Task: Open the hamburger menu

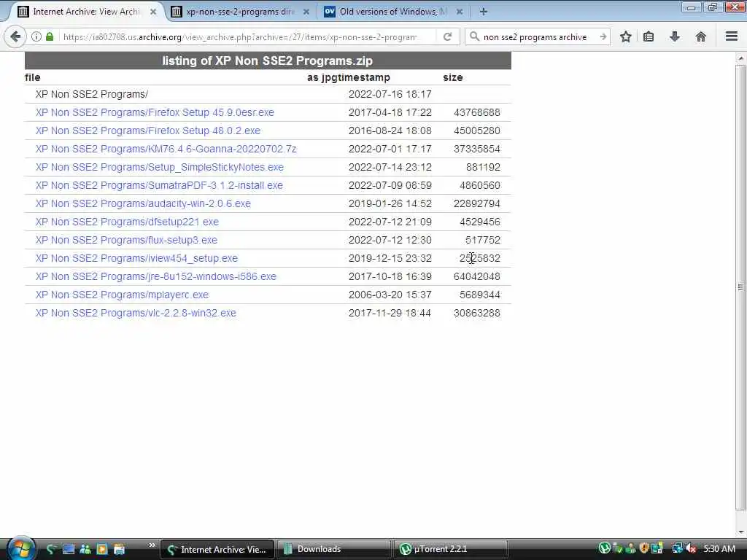Action: (732, 36)
